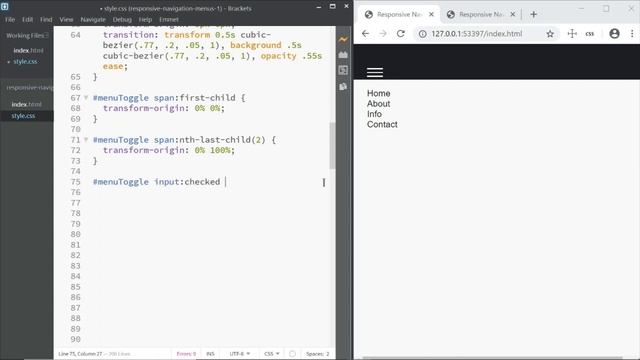Go forward in Chrome
The width and height of the screenshot is (640, 360).
click(383, 34)
